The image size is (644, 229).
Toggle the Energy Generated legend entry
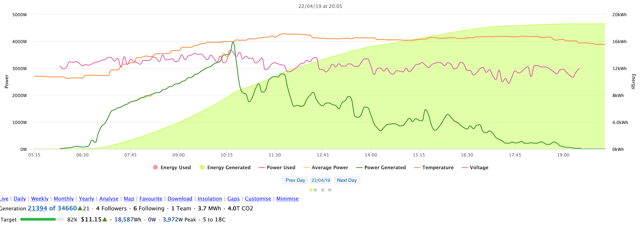coord(225,168)
